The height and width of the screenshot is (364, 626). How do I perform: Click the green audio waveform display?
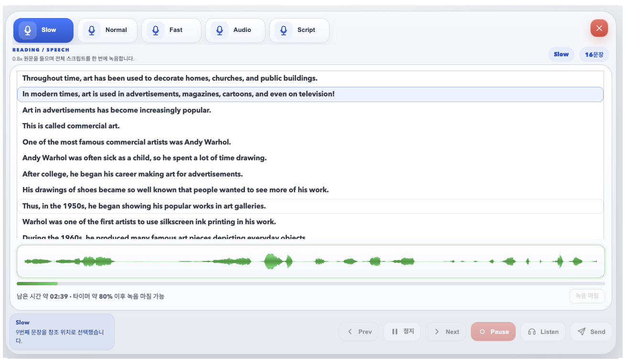(x=310, y=261)
